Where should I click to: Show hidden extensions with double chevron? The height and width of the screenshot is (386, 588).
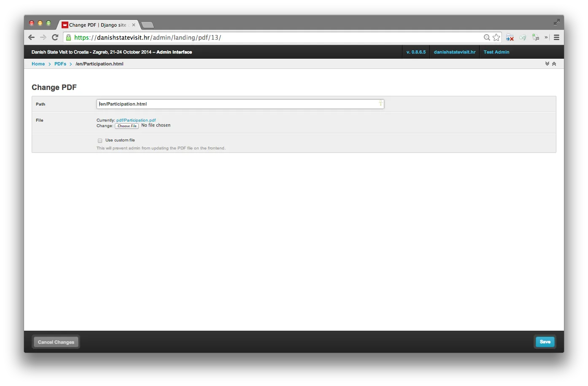546,37
